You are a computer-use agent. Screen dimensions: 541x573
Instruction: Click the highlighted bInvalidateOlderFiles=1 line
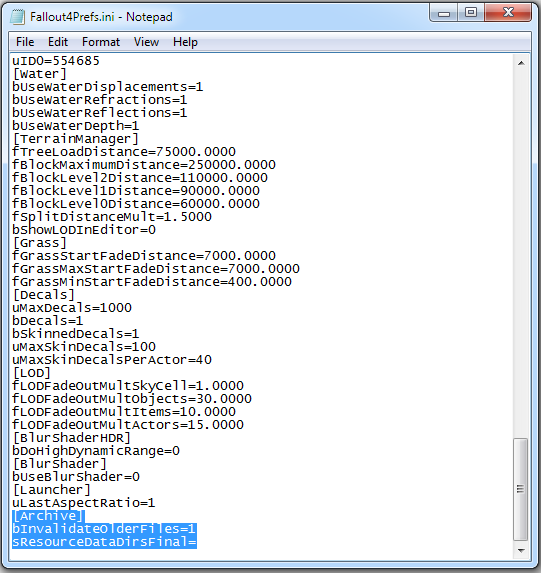[104, 529]
